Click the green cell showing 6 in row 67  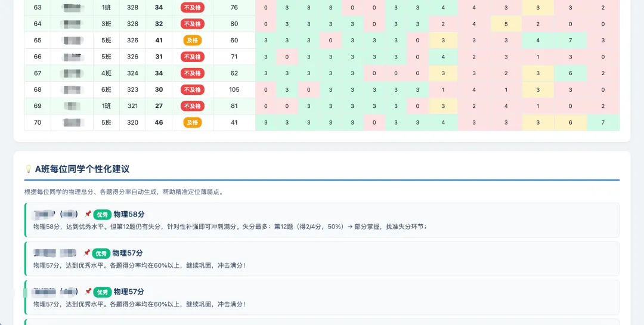pyautogui.click(x=570, y=73)
